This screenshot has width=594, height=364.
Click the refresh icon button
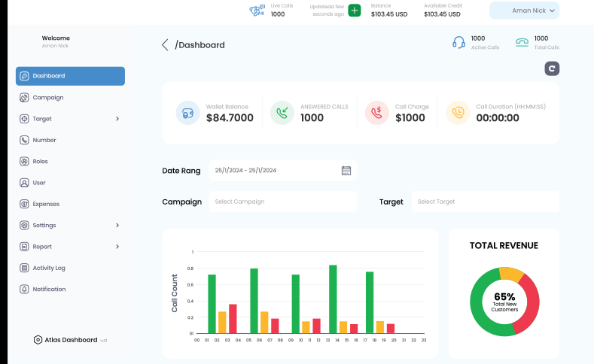pos(552,68)
